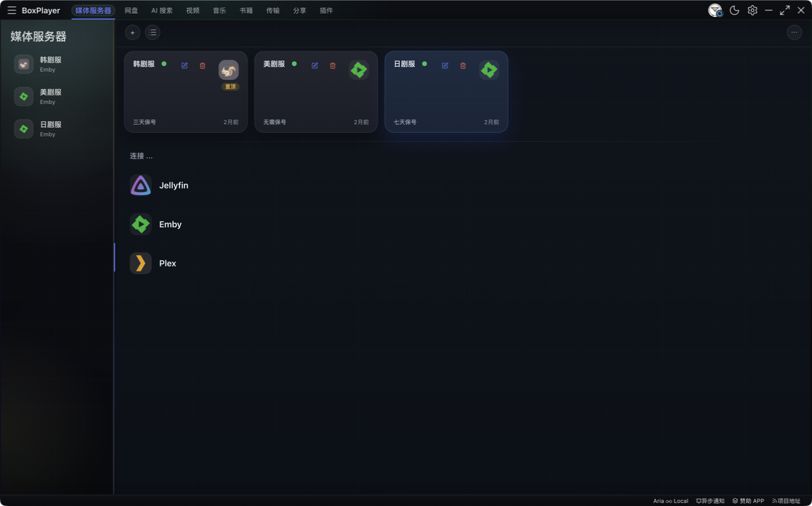This screenshot has height=506, width=812.
Task: Click the BoxPlayer app title
Action: pos(41,11)
